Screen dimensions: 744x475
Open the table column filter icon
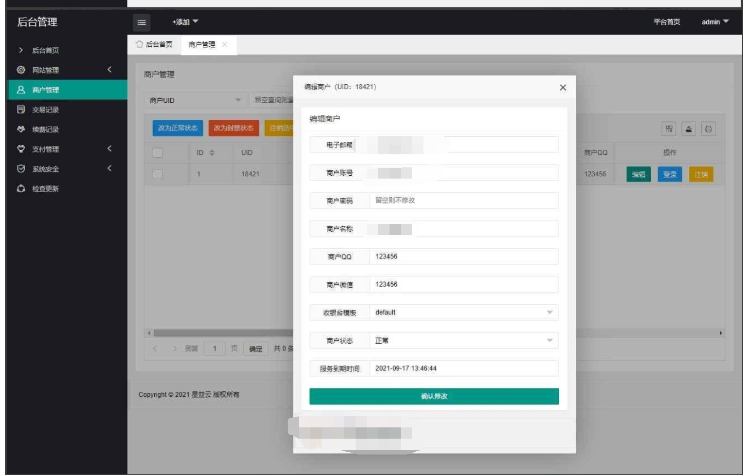(669, 129)
